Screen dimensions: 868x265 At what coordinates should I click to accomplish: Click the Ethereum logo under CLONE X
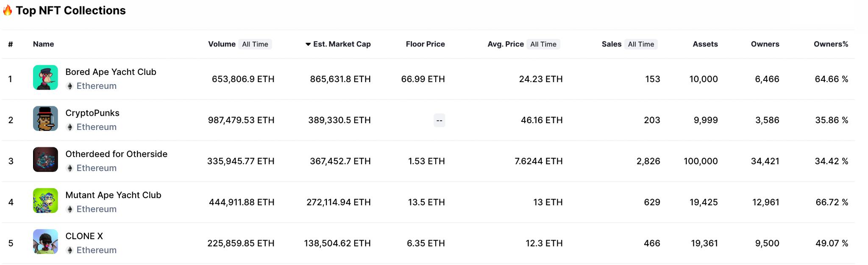point(70,250)
